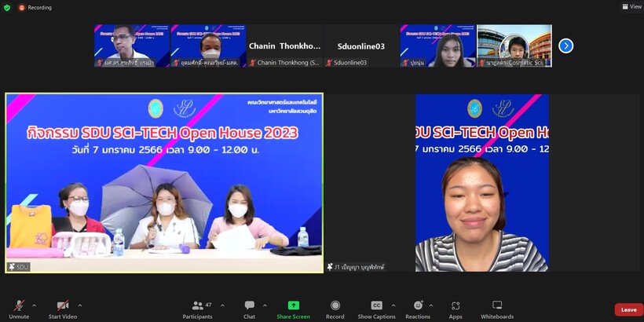Image resolution: width=644 pixels, height=322 pixels.
Task: Select the Chanin Thonkhong participant tile
Action: pyautogui.click(x=284, y=46)
